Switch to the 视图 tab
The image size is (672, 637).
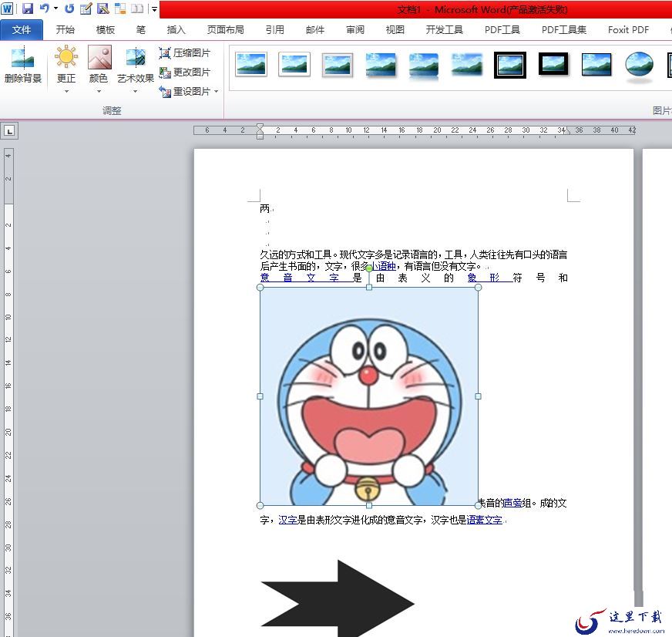[x=395, y=29]
